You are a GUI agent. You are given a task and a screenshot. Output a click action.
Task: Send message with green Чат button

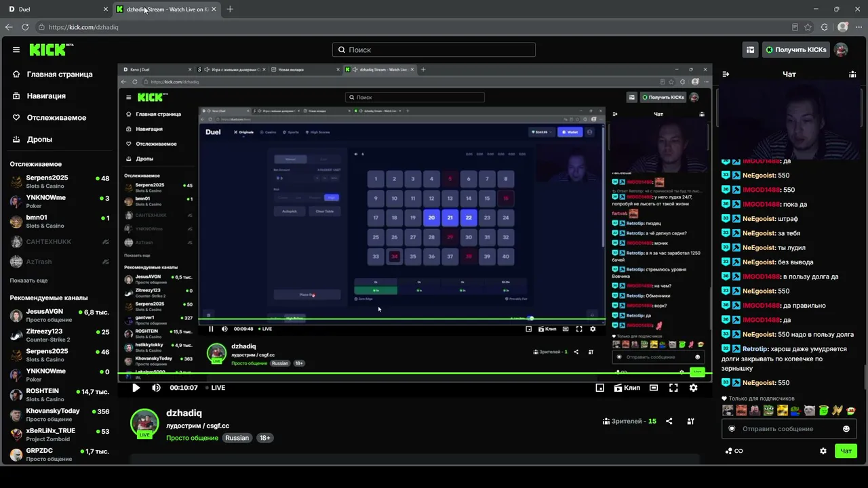click(x=846, y=451)
